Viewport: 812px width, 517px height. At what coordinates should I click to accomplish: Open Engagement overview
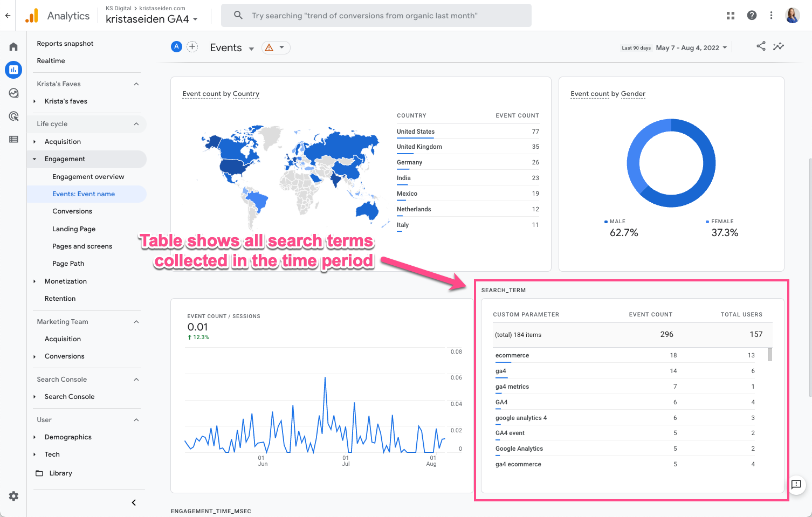coord(88,177)
